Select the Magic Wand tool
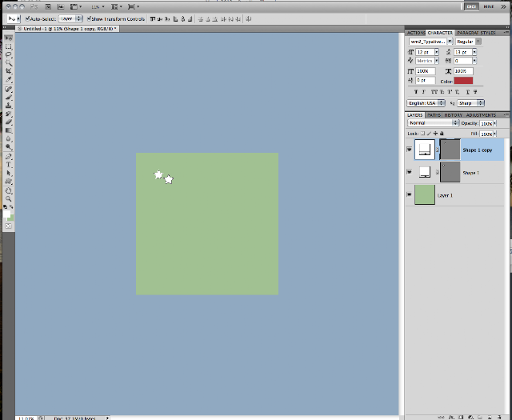The width and height of the screenshot is (512, 420). pyautogui.click(x=9, y=63)
